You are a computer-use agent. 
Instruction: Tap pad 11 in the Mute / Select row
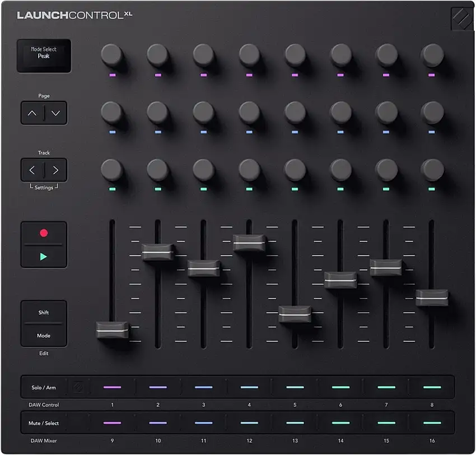[204, 423]
